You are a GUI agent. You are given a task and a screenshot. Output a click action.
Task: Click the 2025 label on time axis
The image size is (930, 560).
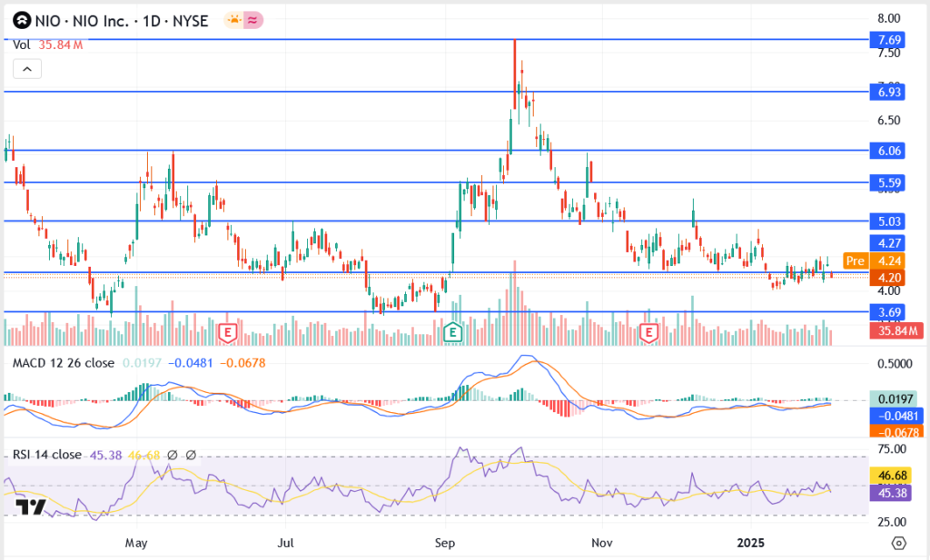coord(749,543)
